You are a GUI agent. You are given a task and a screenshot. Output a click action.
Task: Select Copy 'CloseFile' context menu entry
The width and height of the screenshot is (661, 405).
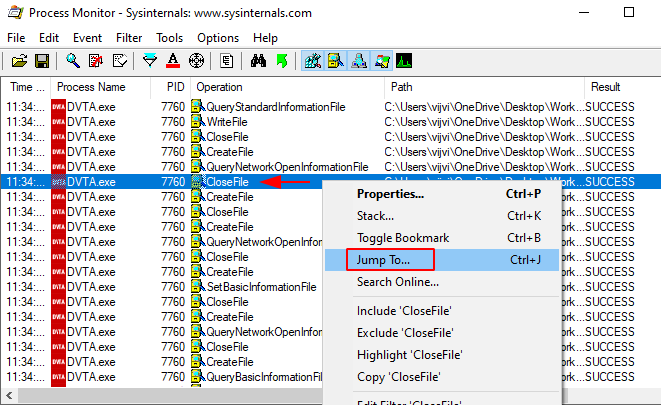(x=442, y=377)
